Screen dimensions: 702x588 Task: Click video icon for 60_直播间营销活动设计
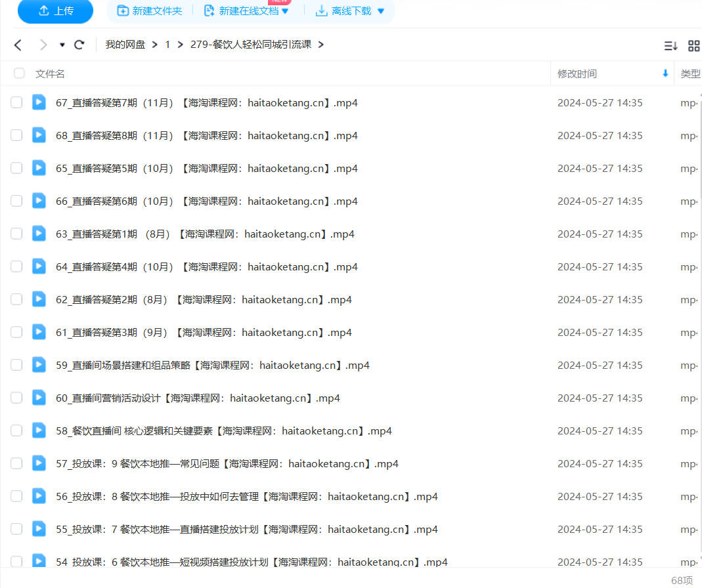39,398
